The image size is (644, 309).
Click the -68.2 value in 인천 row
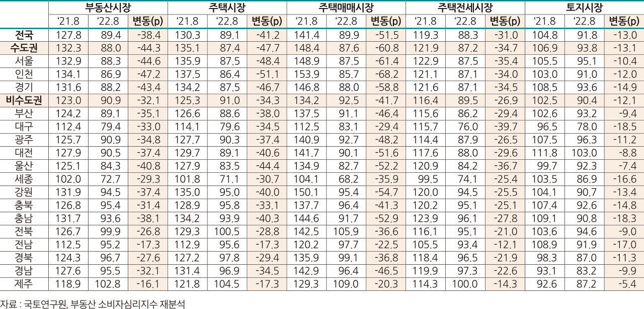pos(387,74)
